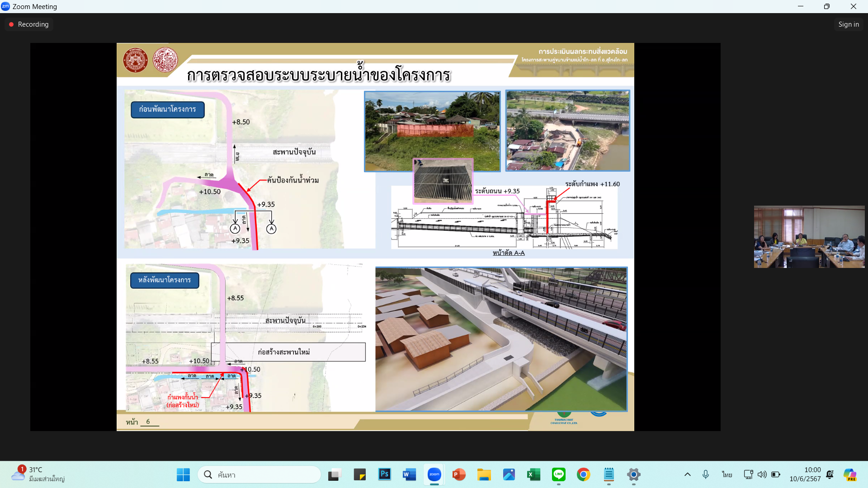The height and width of the screenshot is (488, 868).
Task: Open the LINE app icon
Action: click(559, 474)
